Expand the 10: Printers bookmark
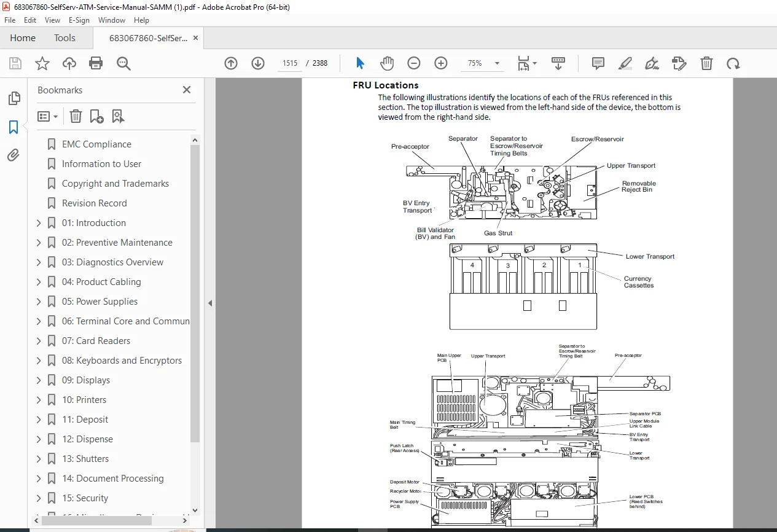Viewport: 777px width, 532px height. pos(39,400)
